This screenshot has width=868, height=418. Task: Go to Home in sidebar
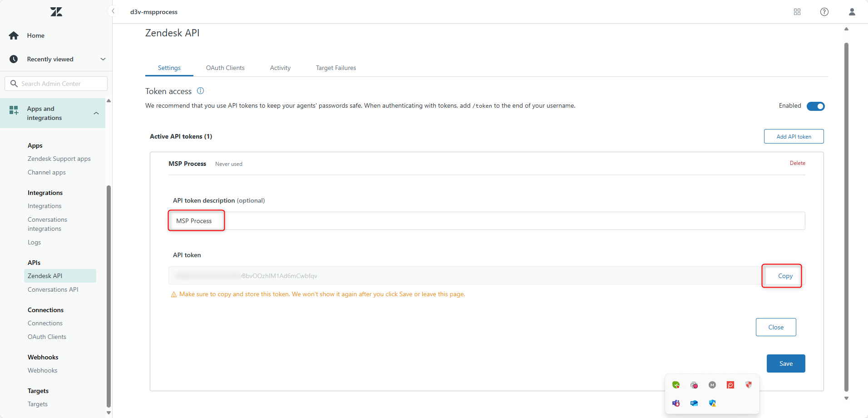tap(35, 35)
